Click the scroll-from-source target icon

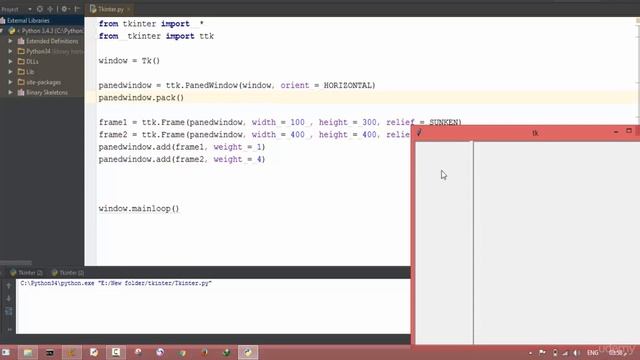coord(40,9)
